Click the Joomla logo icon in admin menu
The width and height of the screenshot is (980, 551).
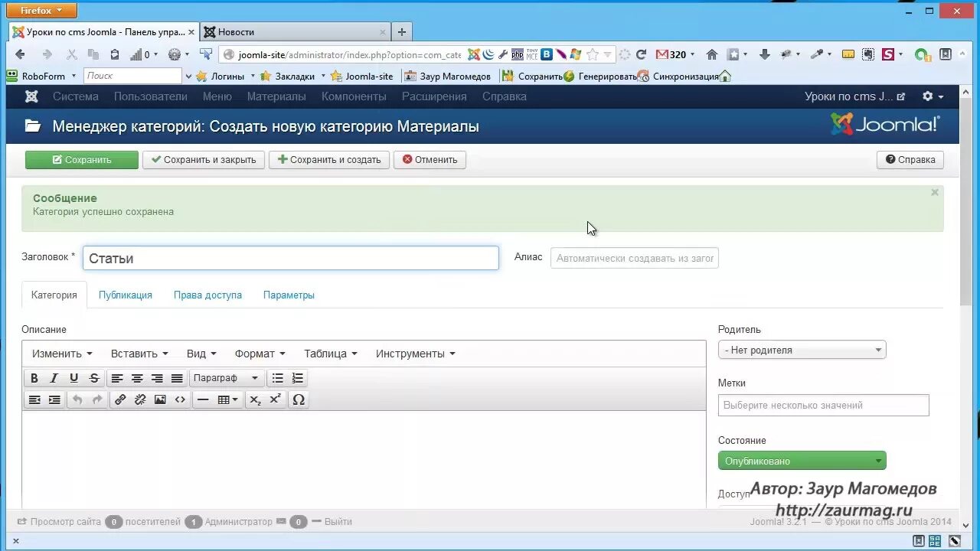[31, 96]
